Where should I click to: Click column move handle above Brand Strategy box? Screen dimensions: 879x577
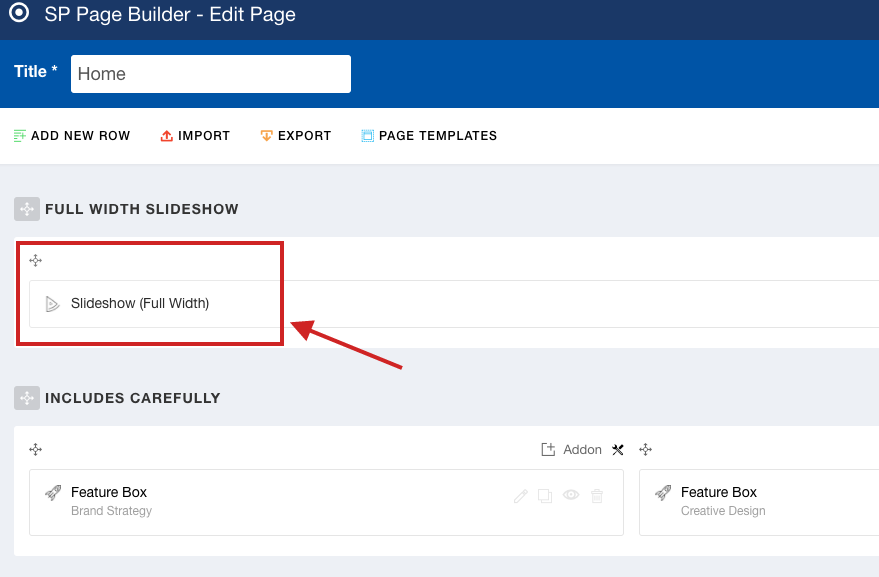[35, 449]
